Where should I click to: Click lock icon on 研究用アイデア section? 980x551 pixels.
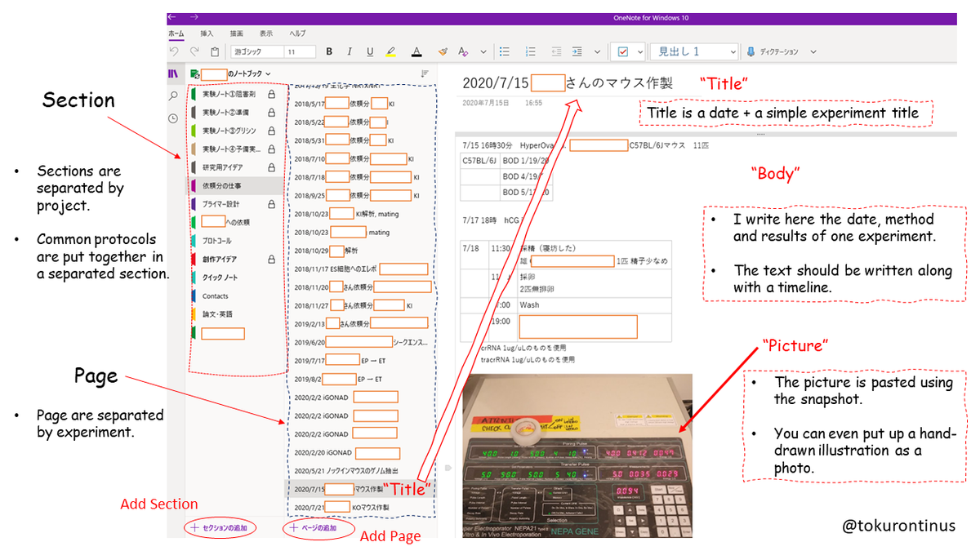coord(271,167)
